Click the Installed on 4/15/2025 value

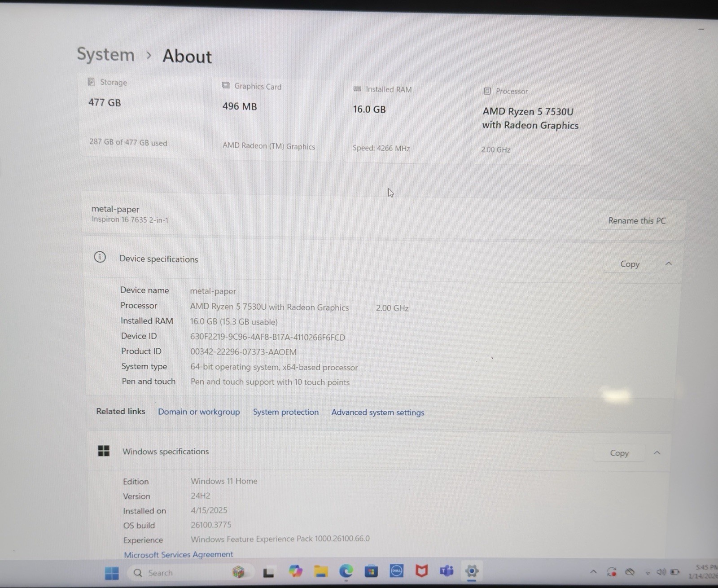(209, 510)
